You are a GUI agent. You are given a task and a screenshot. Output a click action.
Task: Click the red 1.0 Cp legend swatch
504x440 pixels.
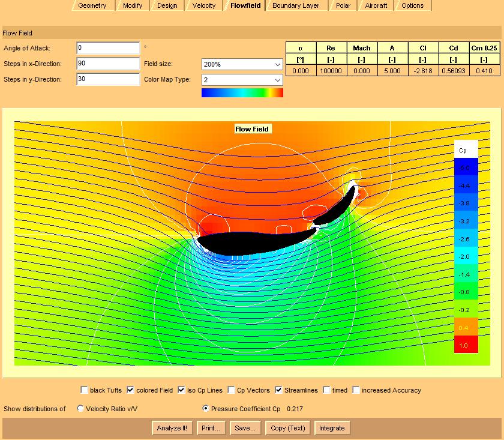[x=466, y=345]
